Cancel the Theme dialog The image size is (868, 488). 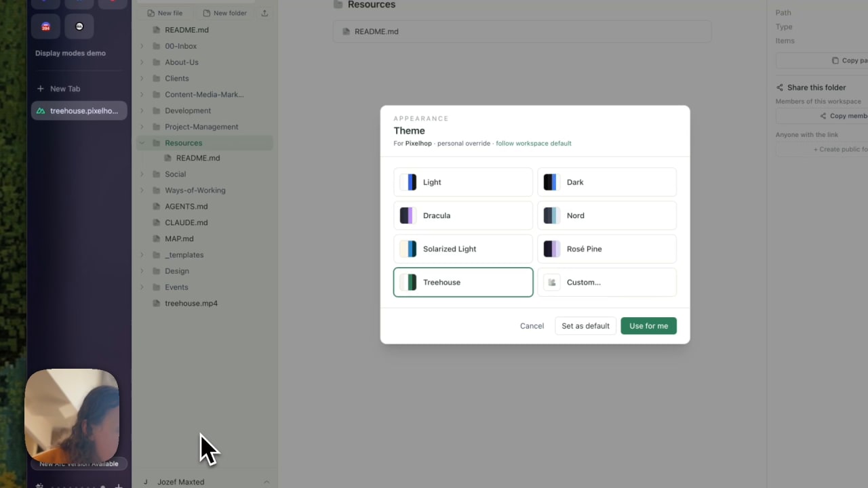[532, 326]
